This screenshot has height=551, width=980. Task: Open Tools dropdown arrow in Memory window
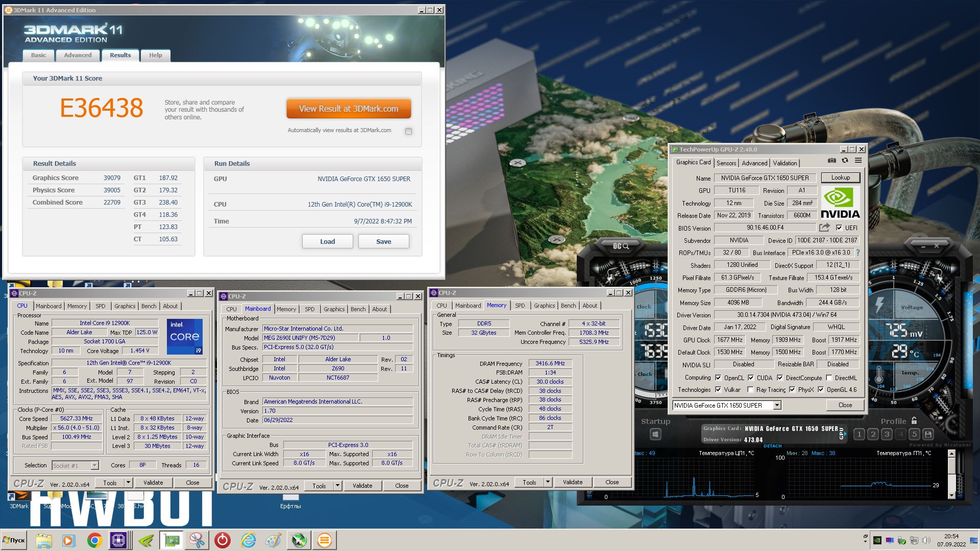pos(548,482)
